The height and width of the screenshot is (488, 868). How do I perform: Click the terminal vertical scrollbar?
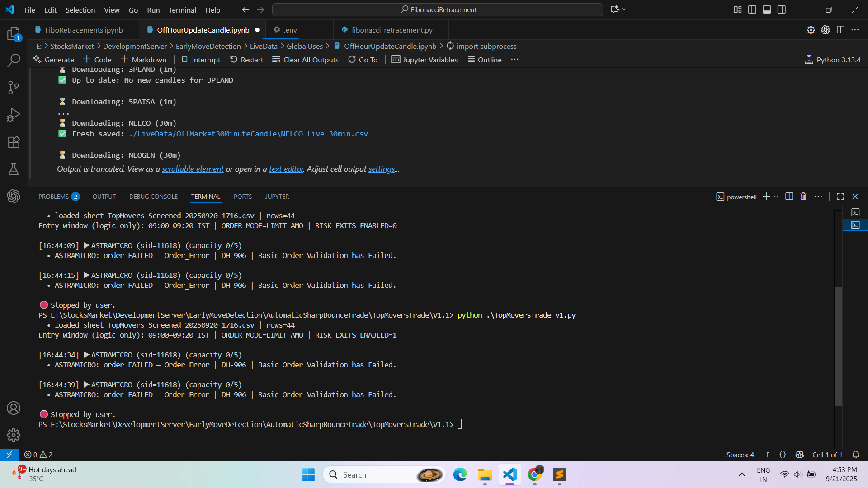(838, 346)
